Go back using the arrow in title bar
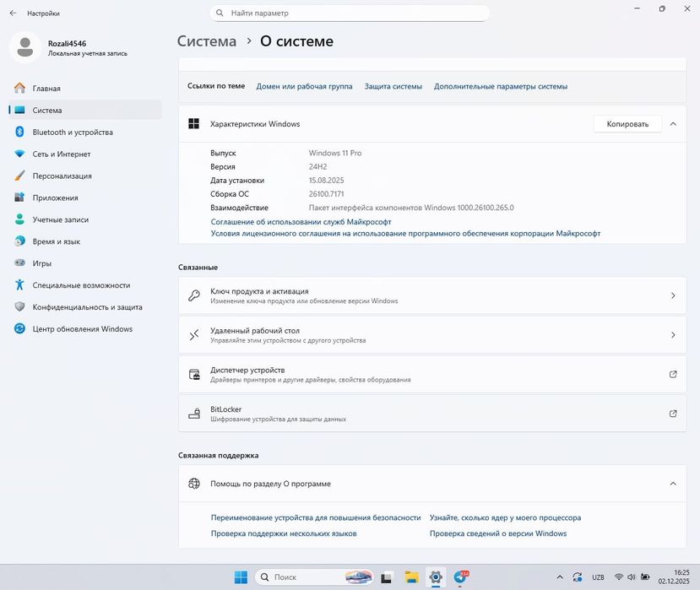 (13, 13)
